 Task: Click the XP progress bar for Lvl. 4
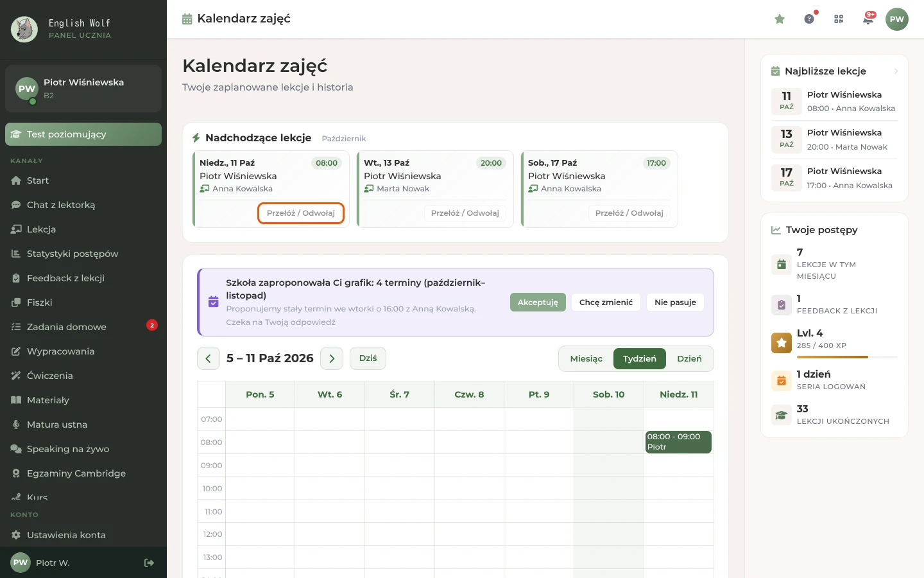coord(847,357)
